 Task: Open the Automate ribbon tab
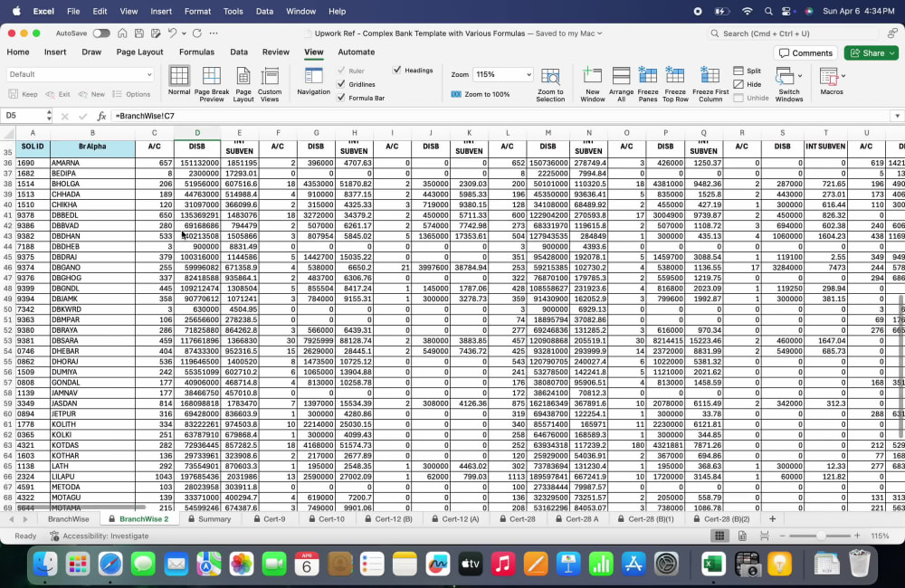[x=356, y=52]
